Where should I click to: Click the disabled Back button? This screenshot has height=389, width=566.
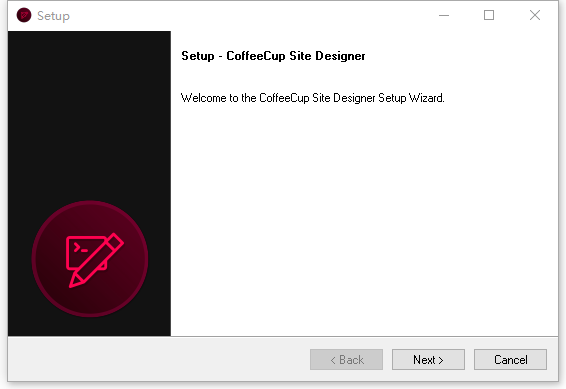click(346, 359)
